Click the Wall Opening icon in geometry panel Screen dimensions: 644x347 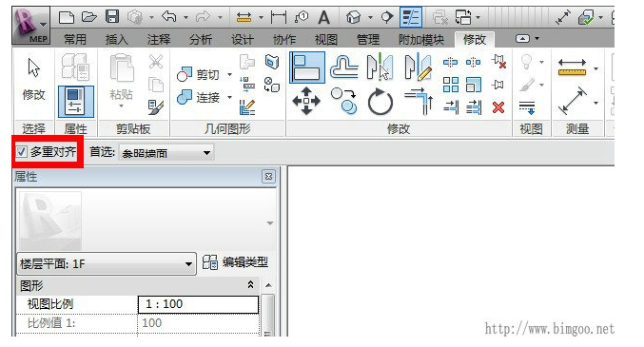click(271, 62)
